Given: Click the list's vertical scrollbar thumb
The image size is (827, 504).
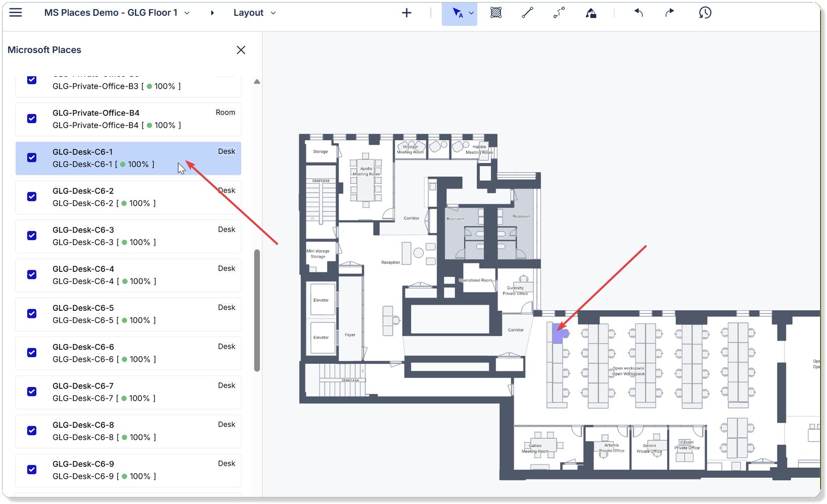Looking at the screenshot, I should click(257, 310).
